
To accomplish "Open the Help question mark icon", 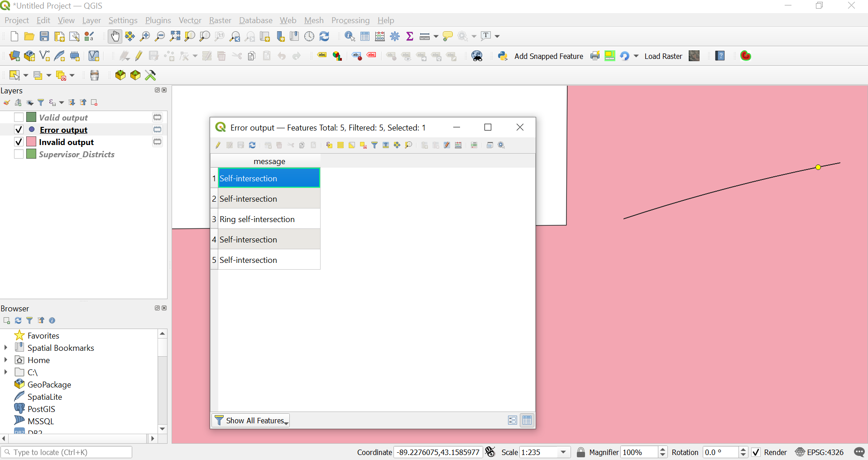I will [x=720, y=56].
